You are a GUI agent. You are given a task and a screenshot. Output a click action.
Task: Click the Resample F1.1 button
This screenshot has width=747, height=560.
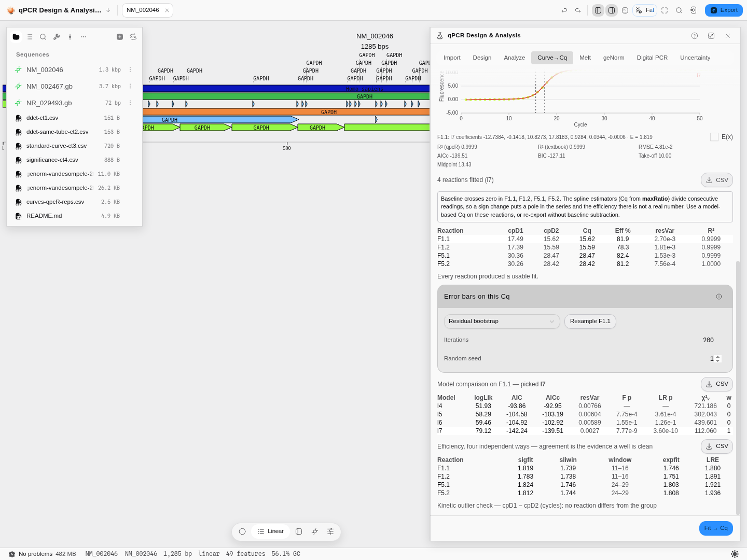click(x=590, y=321)
